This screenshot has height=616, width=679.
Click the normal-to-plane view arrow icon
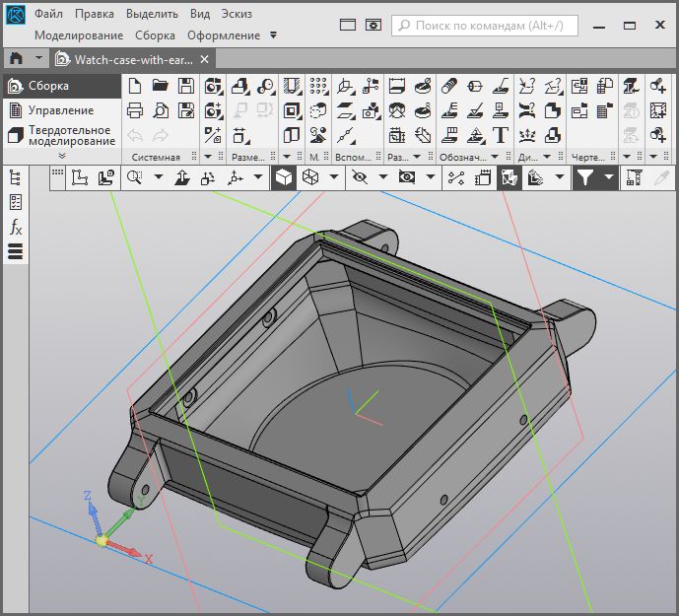click(182, 177)
